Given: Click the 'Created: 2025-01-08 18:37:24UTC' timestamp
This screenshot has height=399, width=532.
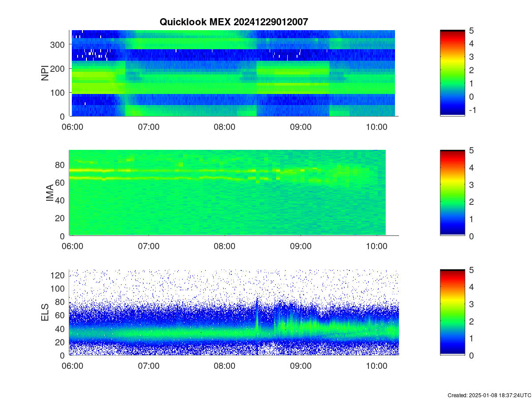Looking at the screenshot, I should (489, 395).
